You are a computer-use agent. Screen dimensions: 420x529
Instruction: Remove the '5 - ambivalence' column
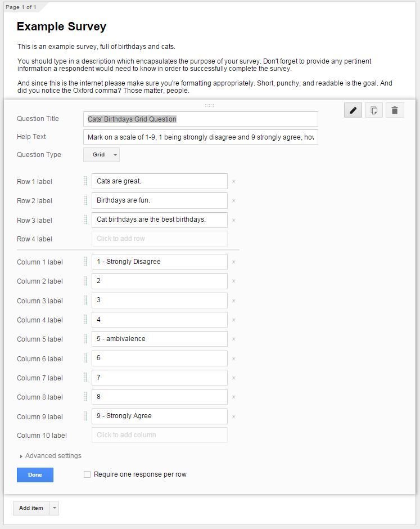pyautogui.click(x=232, y=339)
